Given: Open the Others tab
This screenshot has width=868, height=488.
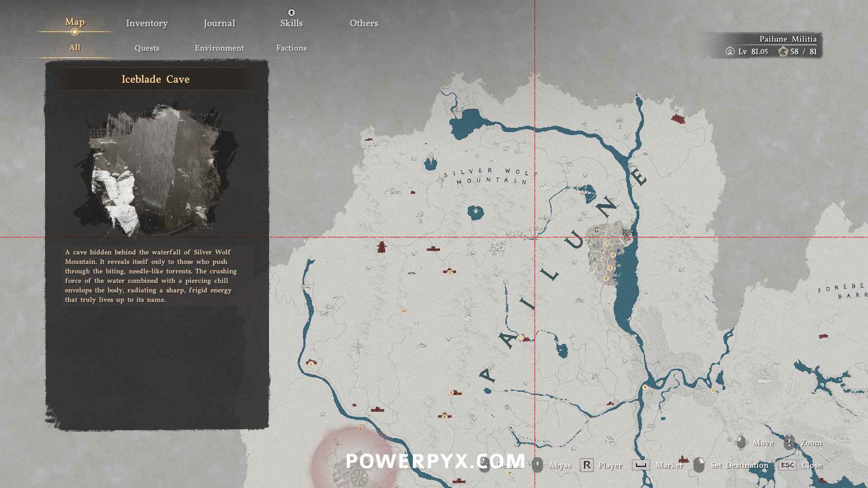Looking at the screenshot, I should [363, 23].
